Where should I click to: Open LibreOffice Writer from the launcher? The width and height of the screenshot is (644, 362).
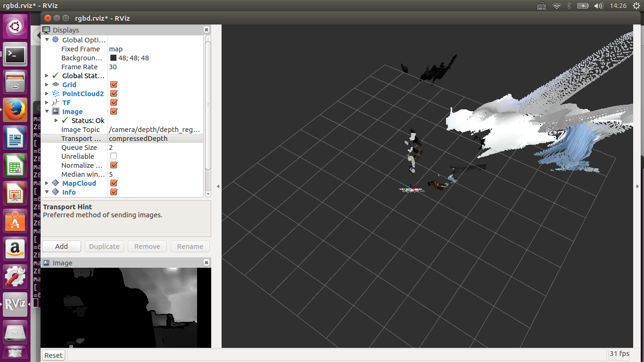tap(15, 139)
